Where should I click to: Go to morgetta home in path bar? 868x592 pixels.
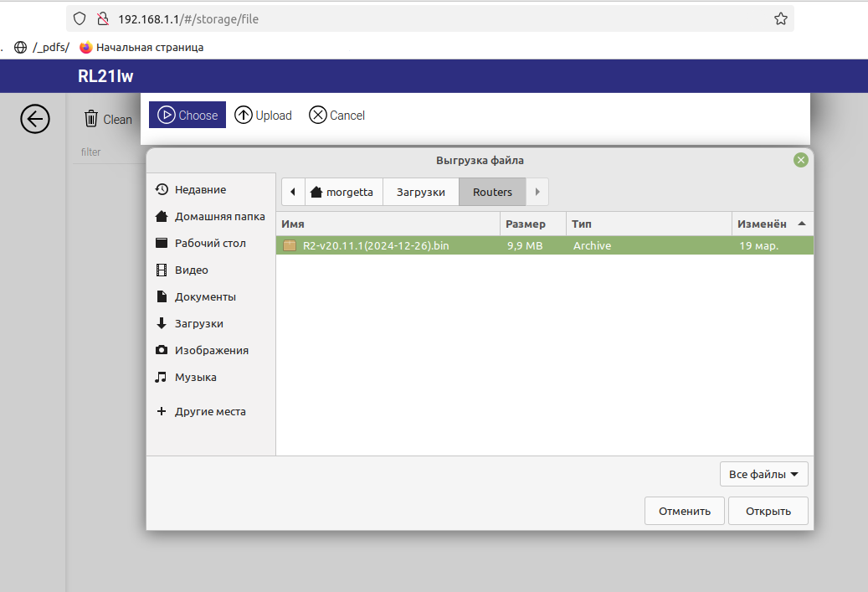pyautogui.click(x=343, y=193)
